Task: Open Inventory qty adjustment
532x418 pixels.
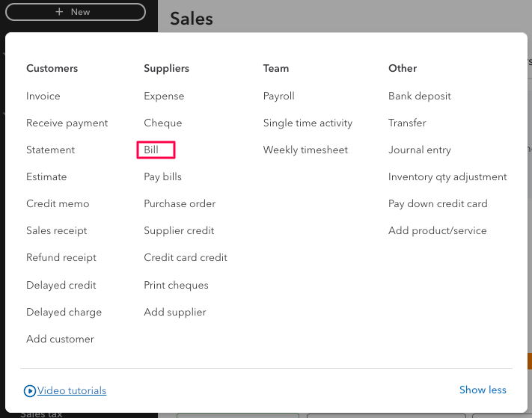Action: (x=447, y=177)
